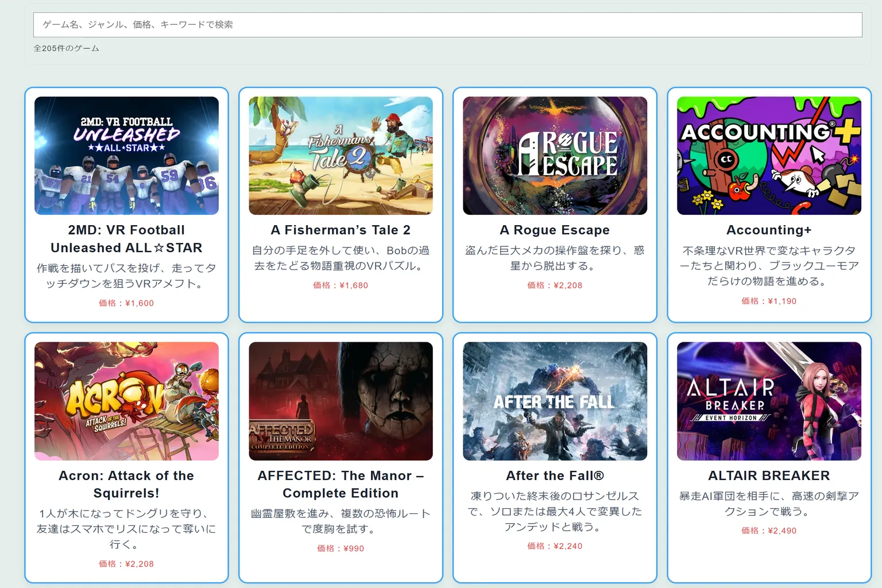
Task: Open the ALTAIR BREAKER cover image
Action: coord(769,401)
